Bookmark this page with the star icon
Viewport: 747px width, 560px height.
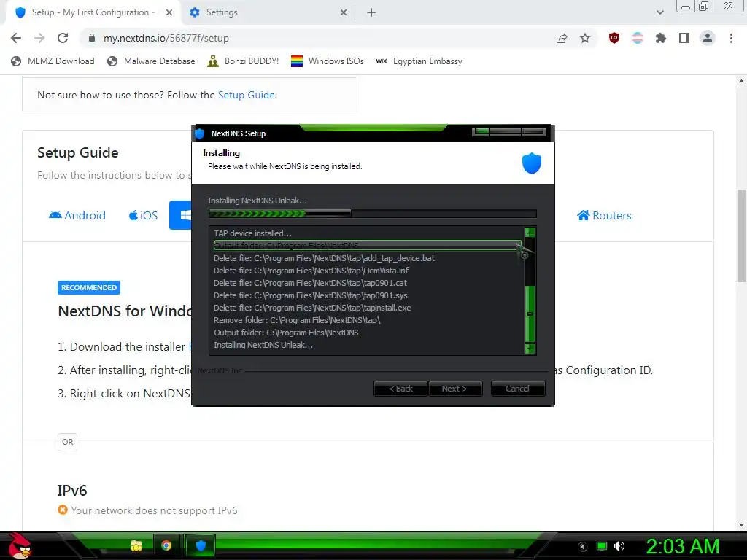585,38
